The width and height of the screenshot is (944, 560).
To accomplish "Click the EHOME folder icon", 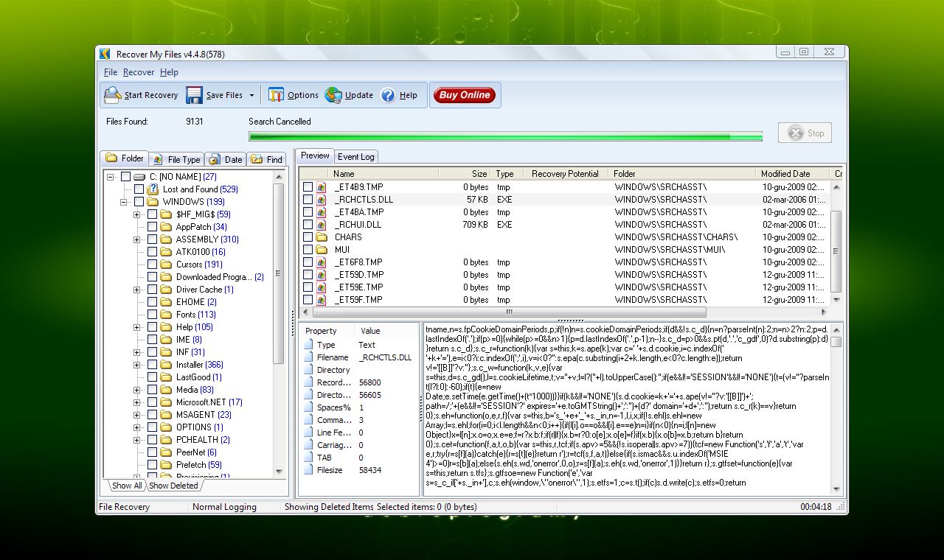I will pos(166,302).
